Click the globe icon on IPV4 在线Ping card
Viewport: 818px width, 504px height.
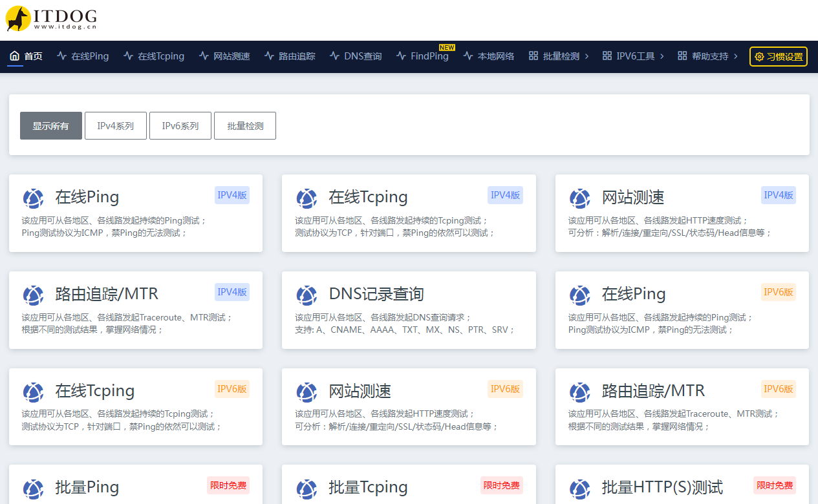click(x=33, y=198)
